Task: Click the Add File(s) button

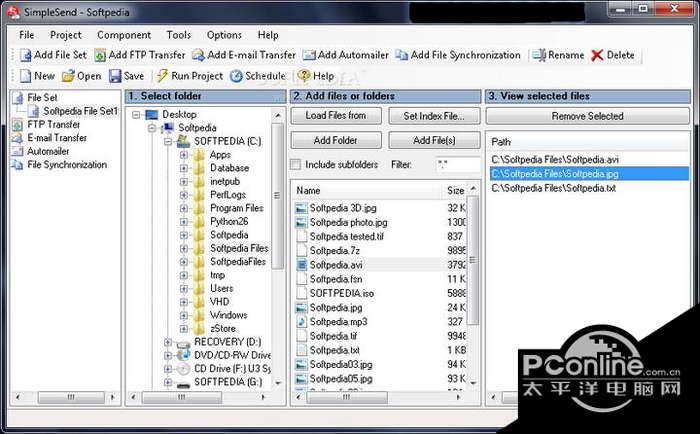Action: pyautogui.click(x=434, y=140)
